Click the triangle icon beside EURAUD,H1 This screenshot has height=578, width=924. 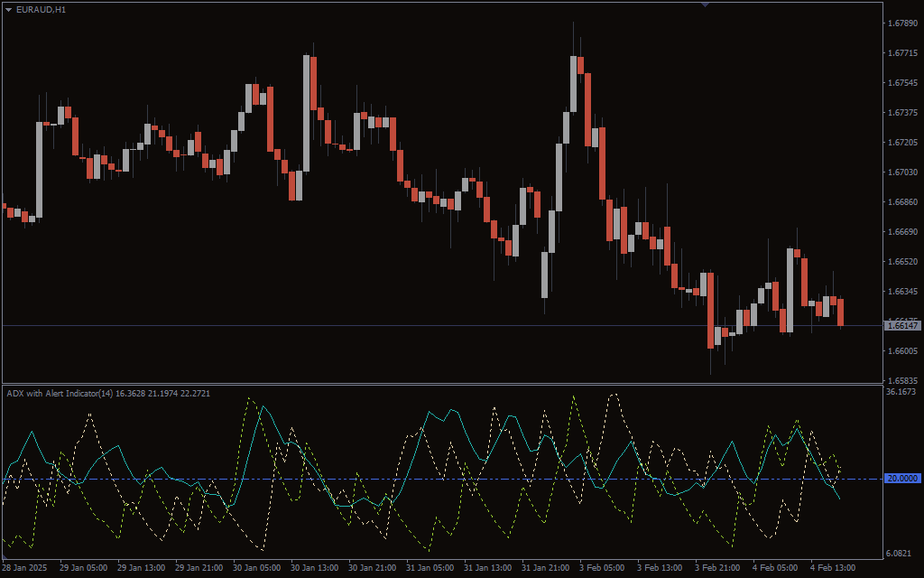pos(9,9)
